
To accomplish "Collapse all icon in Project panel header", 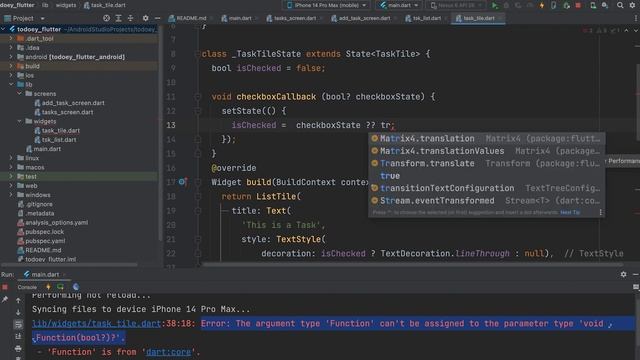I will pos(131,18).
